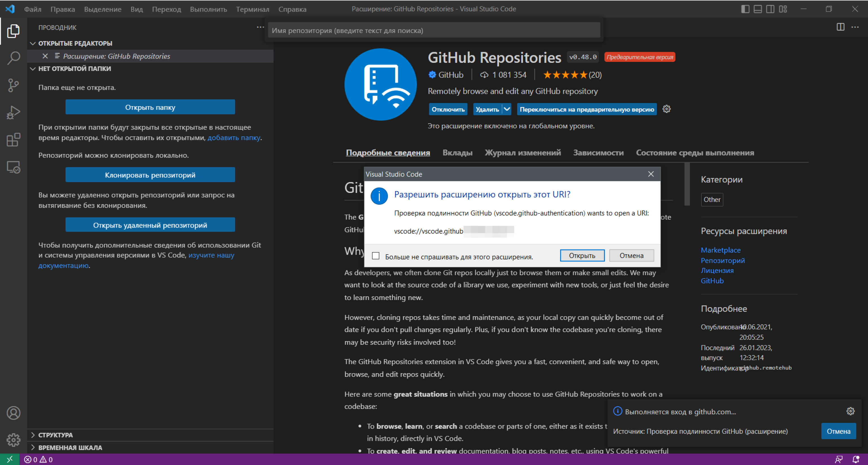This screenshot has width=868, height=465.
Task: Close the Visual Studio Code URI dialog
Action: 651,174
